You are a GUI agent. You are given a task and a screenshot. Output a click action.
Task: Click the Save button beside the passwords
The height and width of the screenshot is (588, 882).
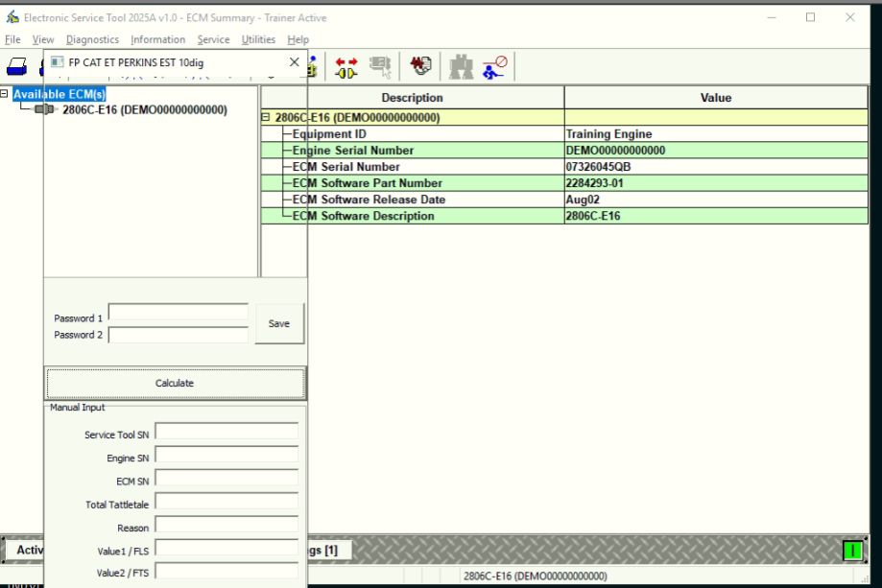point(279,324)
